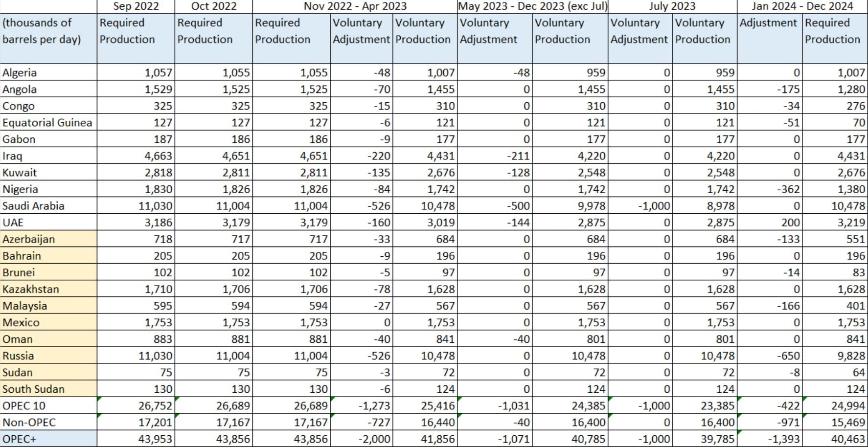Click Oman May-Dec production 801

click(x=570, y=338)
